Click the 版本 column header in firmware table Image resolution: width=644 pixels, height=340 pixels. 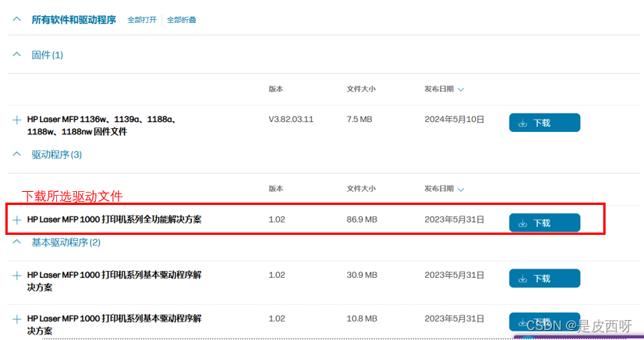[x=276, y=89]
